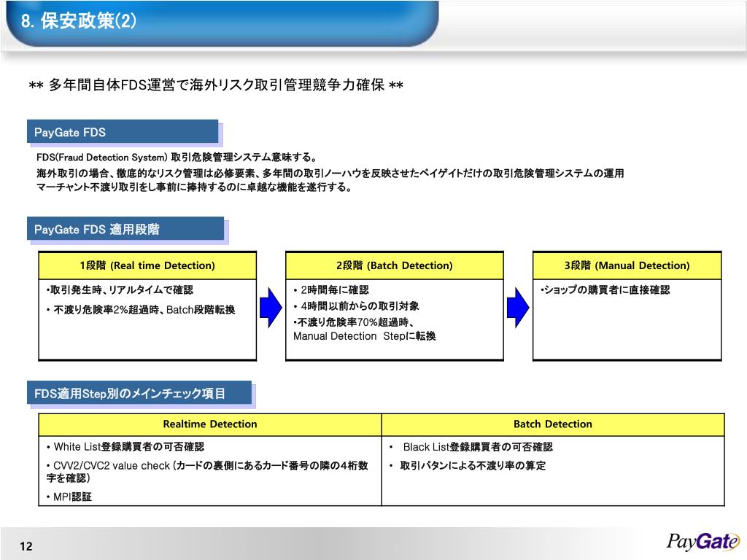Screen dimensions: 747x560
Task: Click the bullet 4時間以前からの取引対象
Action: pyautogui.click(x=356, y=306)
